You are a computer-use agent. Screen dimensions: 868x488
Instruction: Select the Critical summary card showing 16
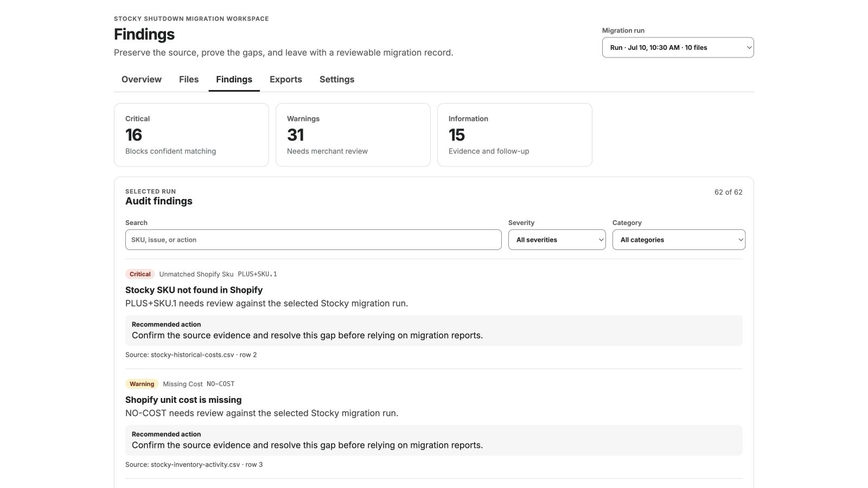click(x=192, y=135)
